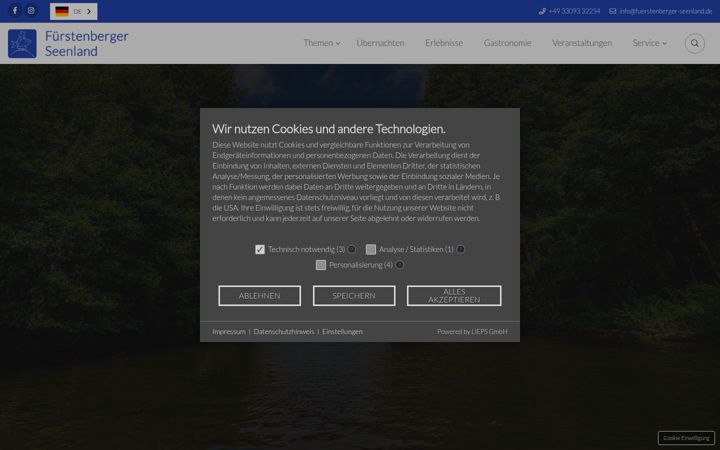Click the Fürstenberger Seenland logo emblem
This screenshot has height=450, width=720.
click(22, 44)
